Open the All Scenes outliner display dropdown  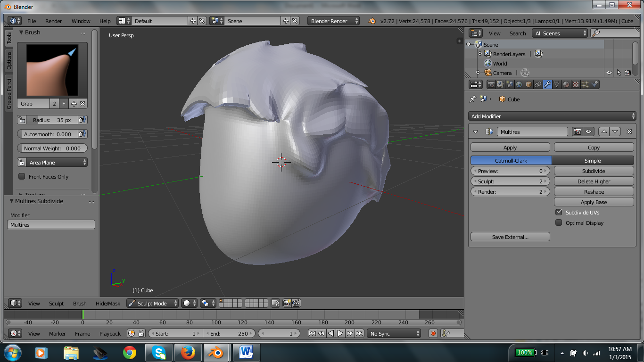pos(560,33)
